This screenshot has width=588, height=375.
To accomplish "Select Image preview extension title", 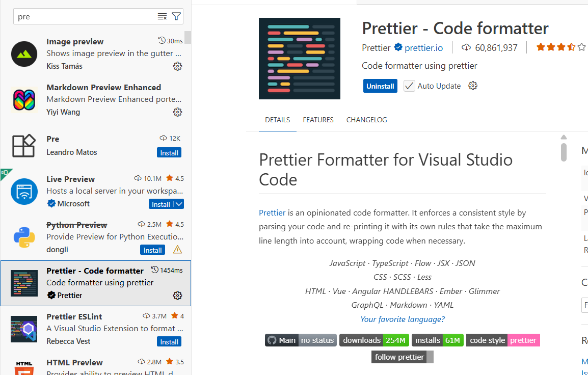I will point(75,42).
